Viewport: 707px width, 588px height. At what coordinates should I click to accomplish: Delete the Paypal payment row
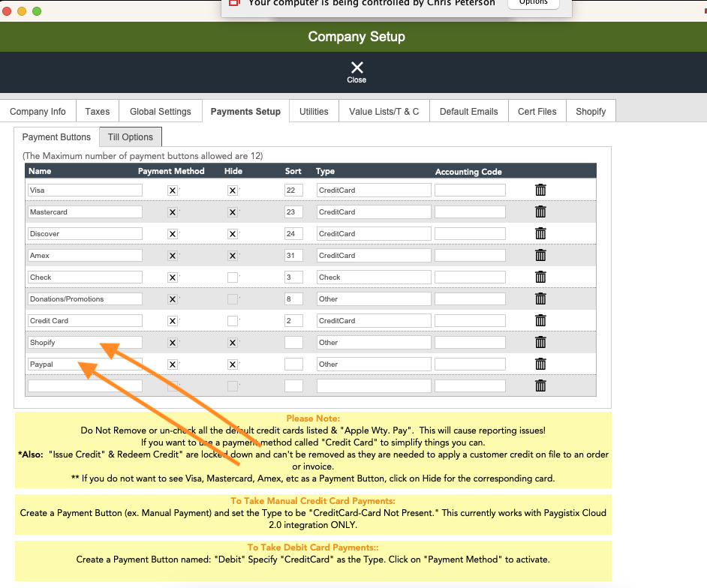click(x=540, y=364)
